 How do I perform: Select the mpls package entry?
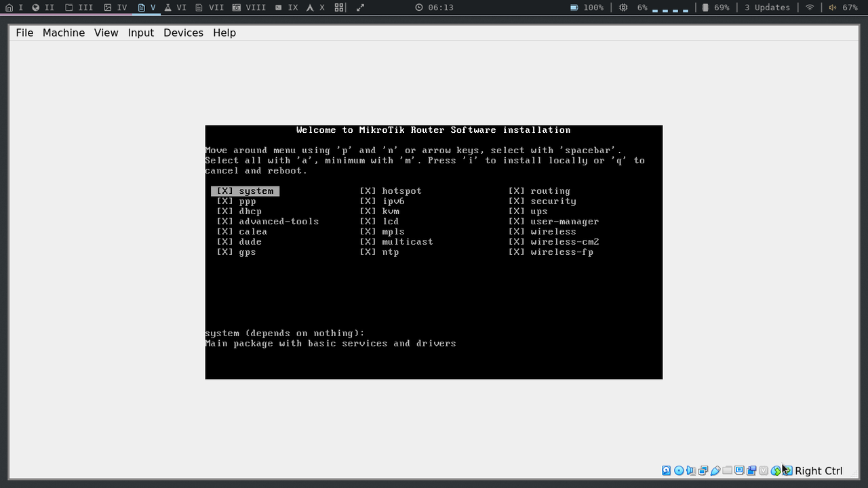[x=382, y=232]
